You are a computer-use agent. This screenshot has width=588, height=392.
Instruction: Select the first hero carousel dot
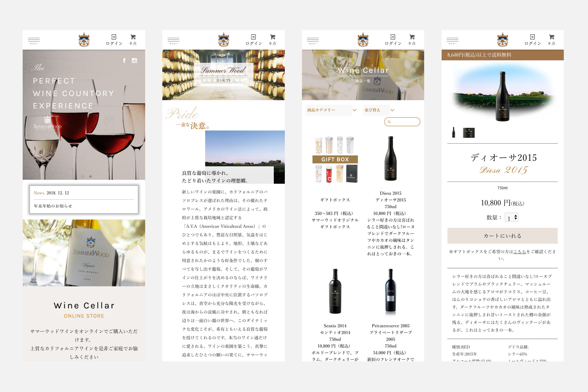83,176
